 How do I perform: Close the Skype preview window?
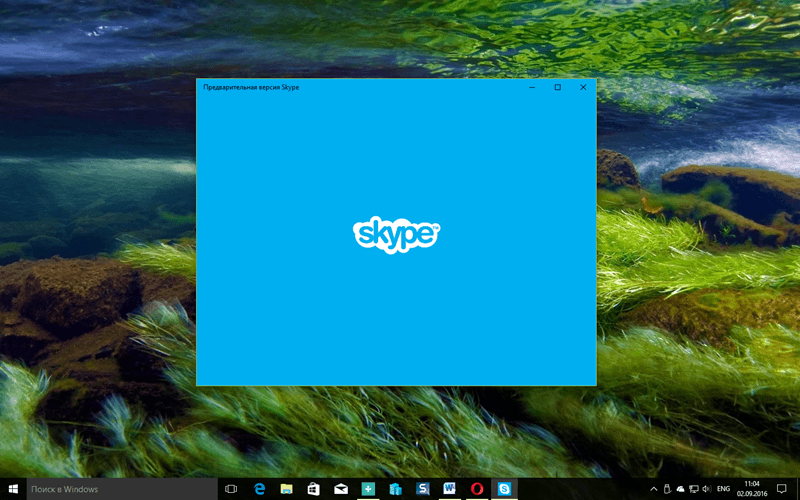(583, 87)
